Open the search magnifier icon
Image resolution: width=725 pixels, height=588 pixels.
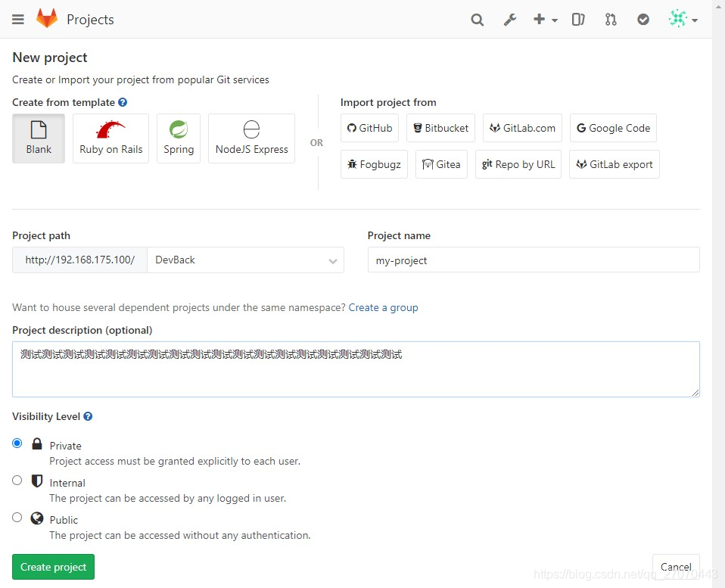click(477, 20)
